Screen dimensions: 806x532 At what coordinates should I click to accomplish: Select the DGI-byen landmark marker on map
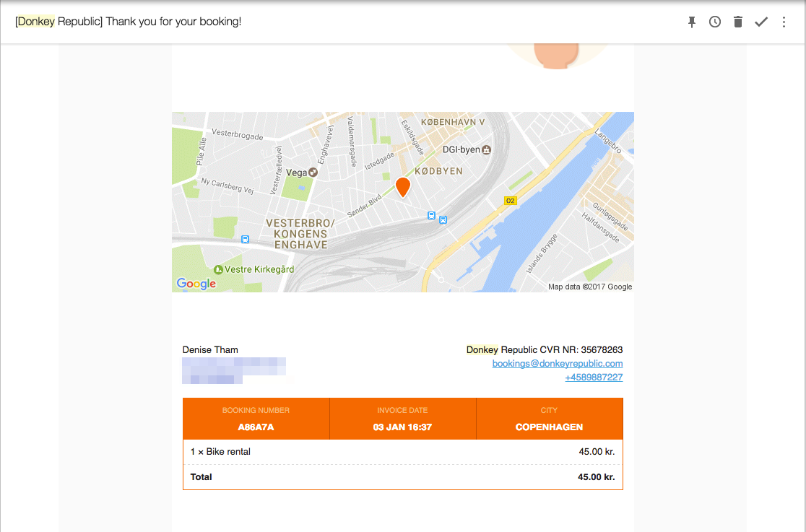[x=486, y=149]
